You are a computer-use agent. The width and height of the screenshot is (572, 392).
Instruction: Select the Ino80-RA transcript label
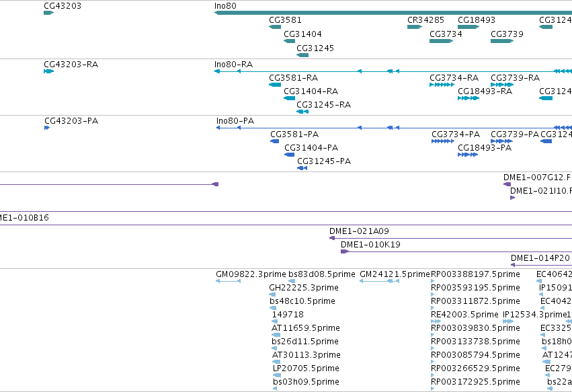pos(233,65)
